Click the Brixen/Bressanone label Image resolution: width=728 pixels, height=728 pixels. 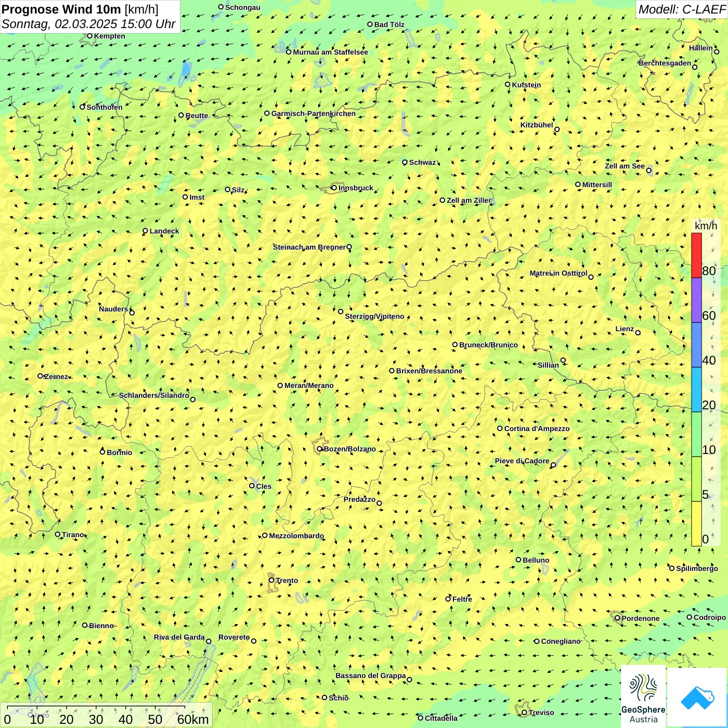coord(429,371)
